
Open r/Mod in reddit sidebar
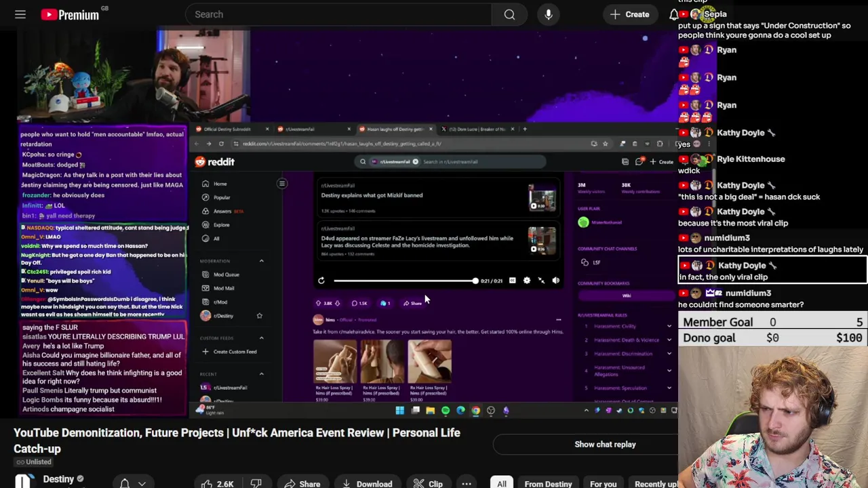[220, 302]
